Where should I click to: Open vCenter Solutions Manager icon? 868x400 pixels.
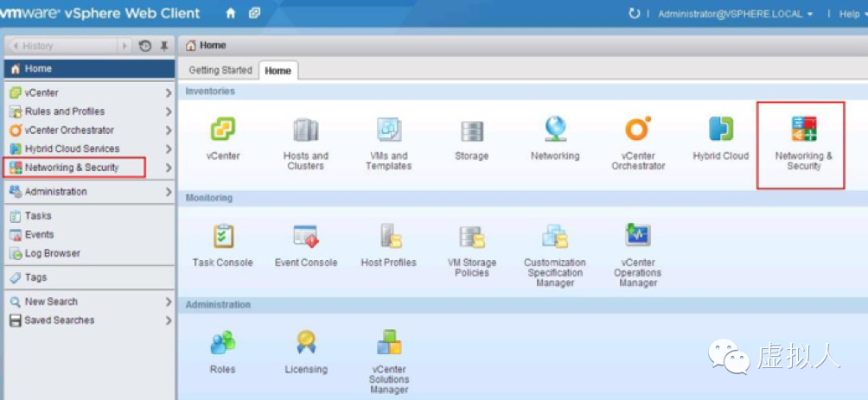point(389,342)
